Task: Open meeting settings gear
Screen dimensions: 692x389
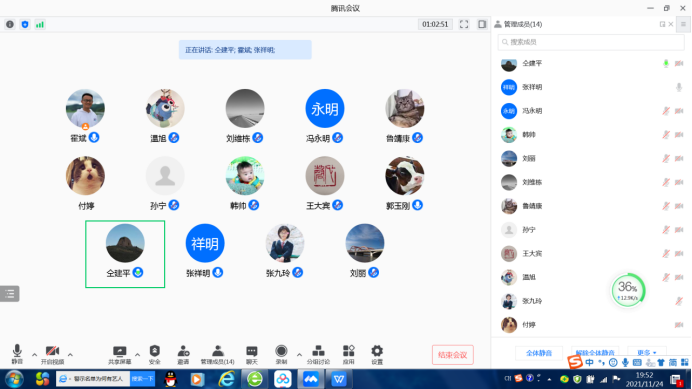Action: point(377,355)
